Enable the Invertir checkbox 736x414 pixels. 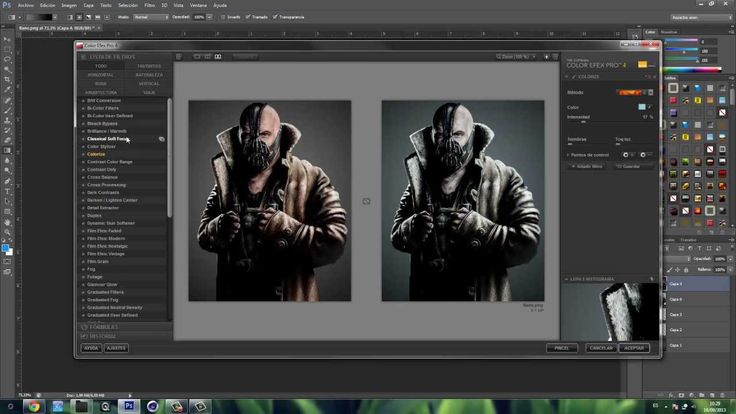[x=223, y=17]
